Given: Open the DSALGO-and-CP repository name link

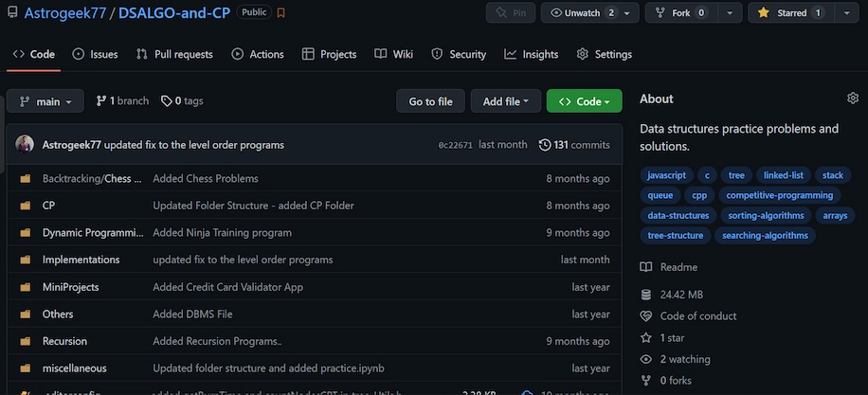Looking at the screenshot, I should click(x=173, y=12).
